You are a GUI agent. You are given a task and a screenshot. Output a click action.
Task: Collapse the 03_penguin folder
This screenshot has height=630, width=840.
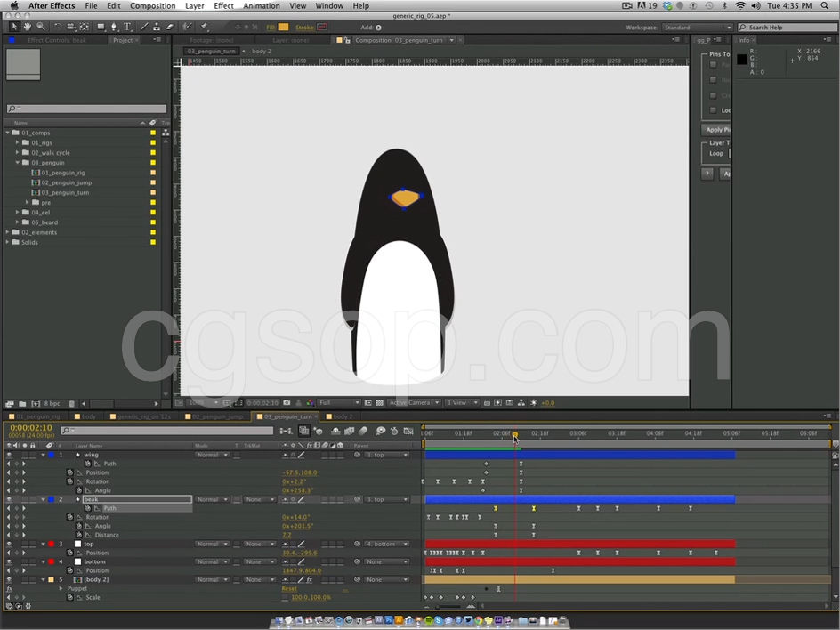coord(17,162)
